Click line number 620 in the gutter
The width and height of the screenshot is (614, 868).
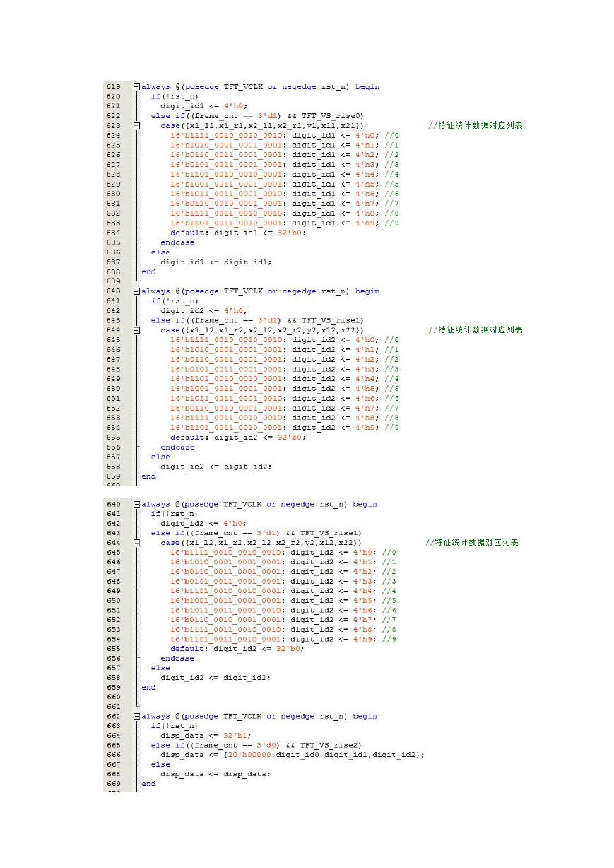coord(112,96)
